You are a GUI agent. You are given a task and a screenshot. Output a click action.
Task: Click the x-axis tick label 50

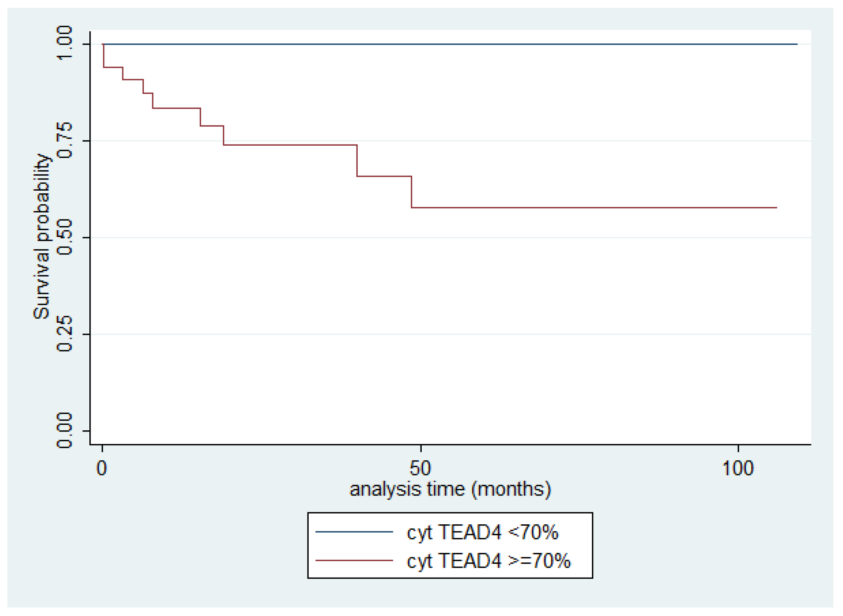click(421, 468)
